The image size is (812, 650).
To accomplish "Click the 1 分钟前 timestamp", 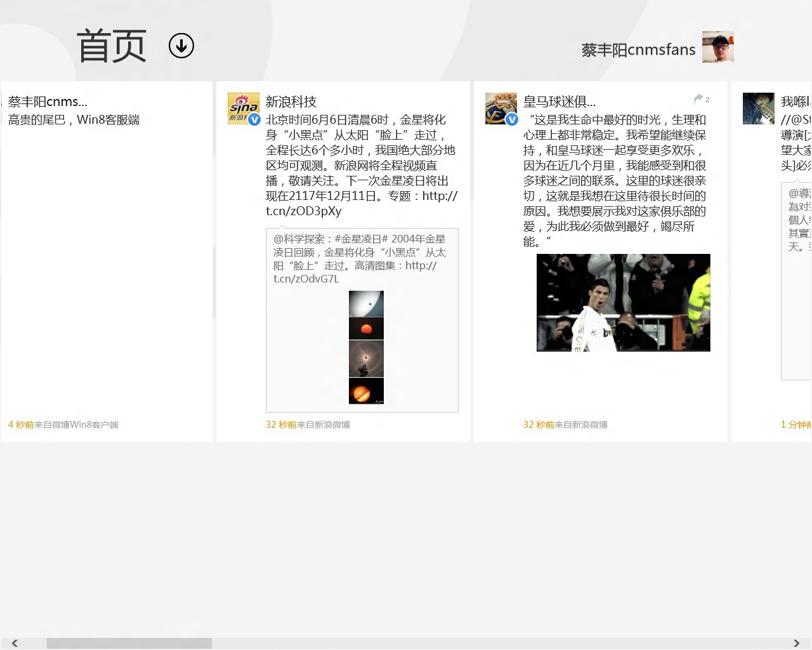I will [796, 425].
